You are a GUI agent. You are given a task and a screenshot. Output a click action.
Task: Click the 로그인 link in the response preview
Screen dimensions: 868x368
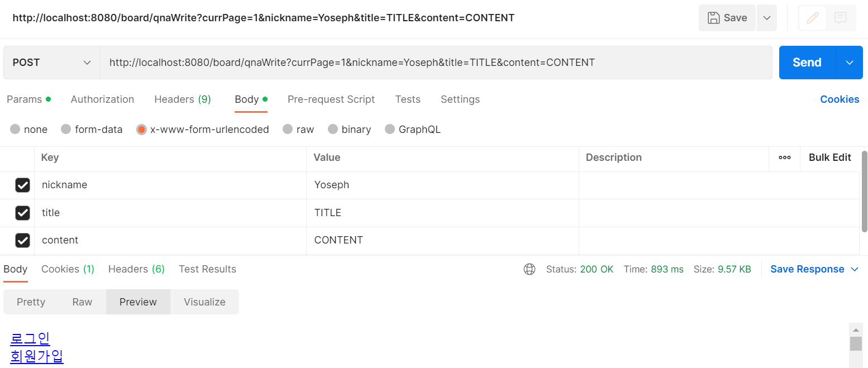[30, 337]
